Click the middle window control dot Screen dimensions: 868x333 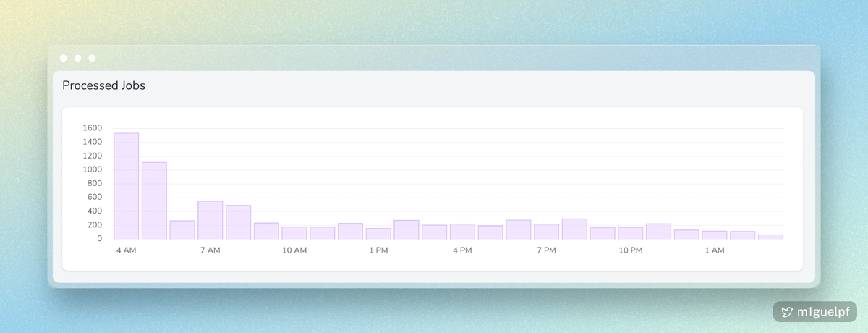[x=77, y=58]
